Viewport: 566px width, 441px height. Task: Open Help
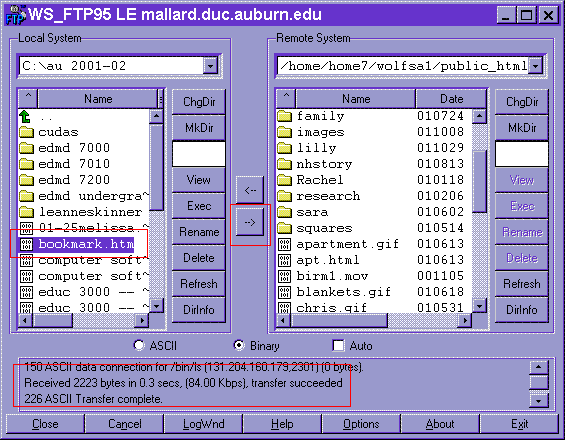tap(282, 424)
